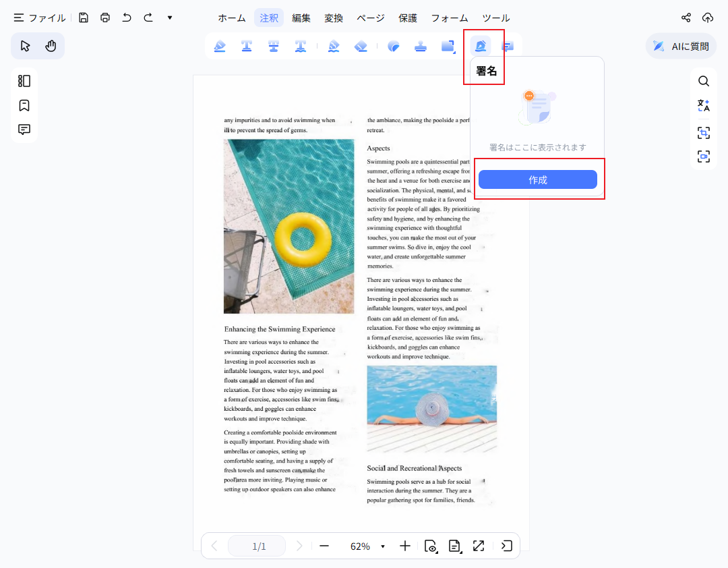
Task: Switch to the hand pan tool
Action: coord(51,46)
